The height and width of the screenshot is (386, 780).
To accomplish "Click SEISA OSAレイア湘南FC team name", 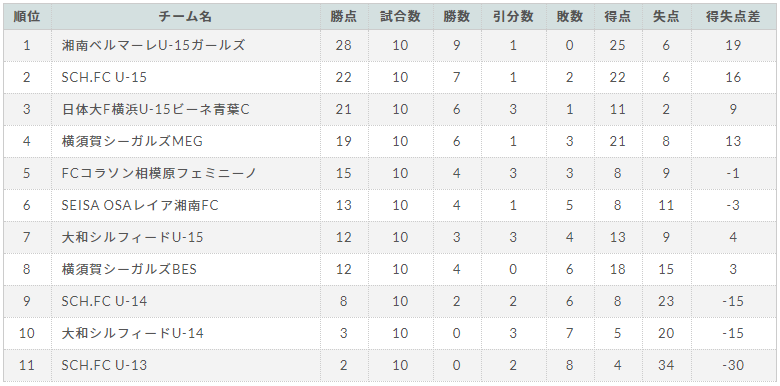I will (140, 205).
